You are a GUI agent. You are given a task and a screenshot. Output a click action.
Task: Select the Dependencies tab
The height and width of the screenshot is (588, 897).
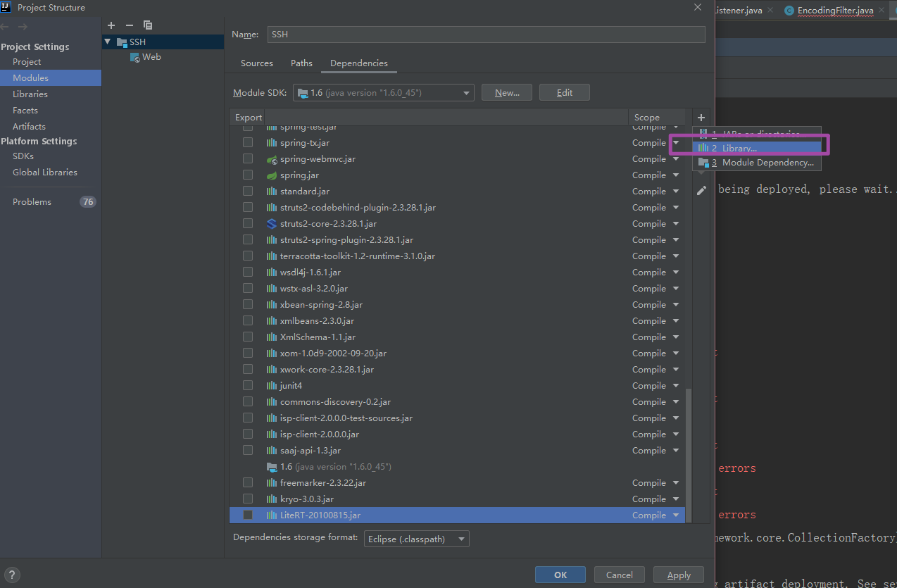(358, 63)
